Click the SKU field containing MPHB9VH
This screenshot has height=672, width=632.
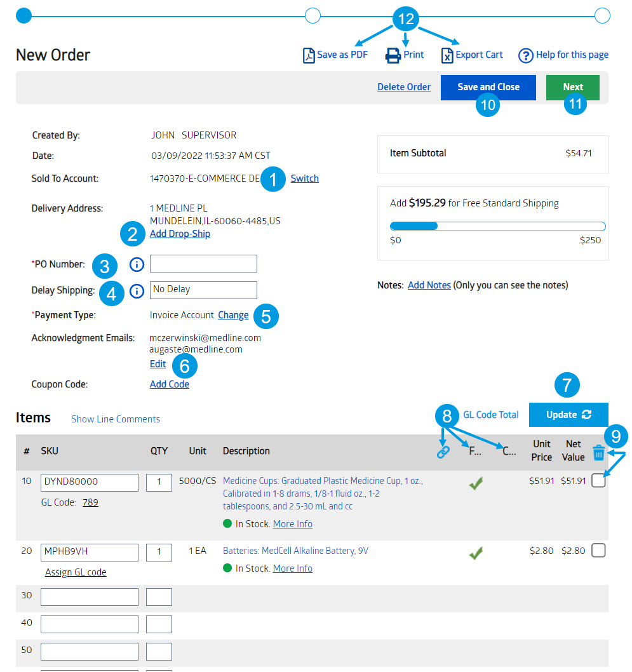90,553
